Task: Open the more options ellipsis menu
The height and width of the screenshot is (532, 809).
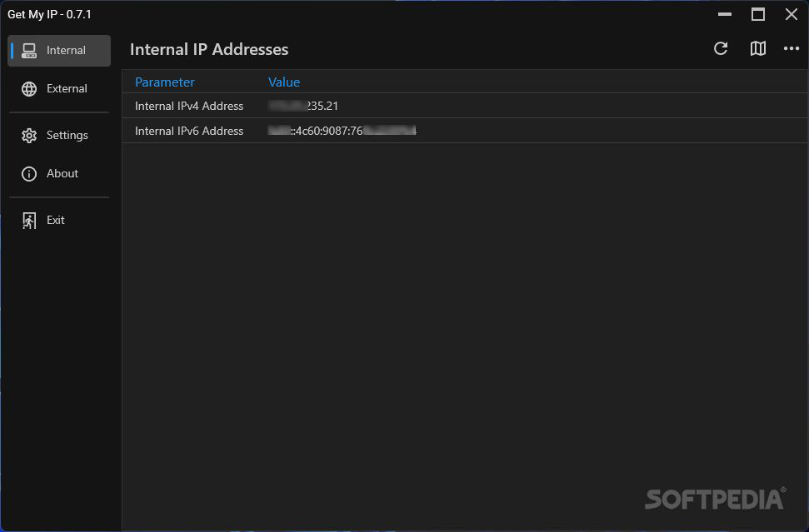Action: pos(791,48)
